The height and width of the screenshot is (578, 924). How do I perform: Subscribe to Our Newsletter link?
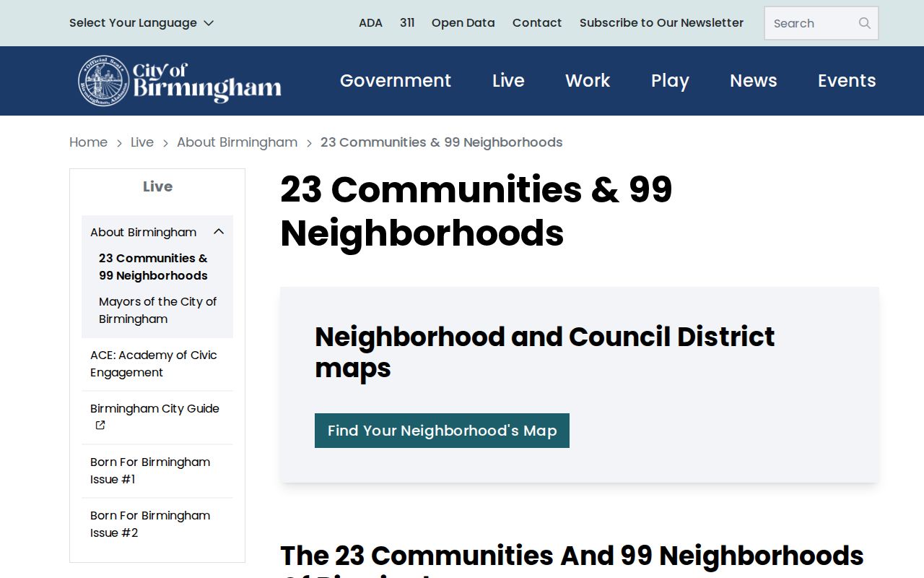pyautogui.click(x=661, y=23)
